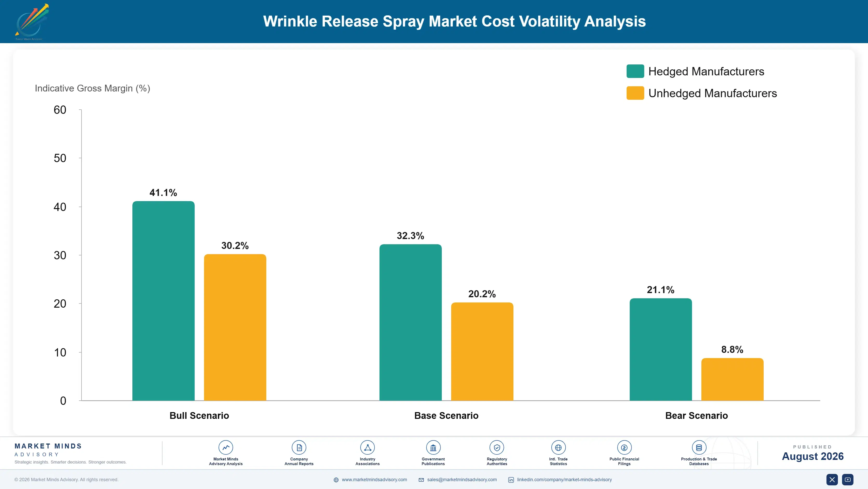Click sales@marketmindsadvisory.com email link
Screen dimensions: 868x489
pyautogui.click(x=462, y=480)
